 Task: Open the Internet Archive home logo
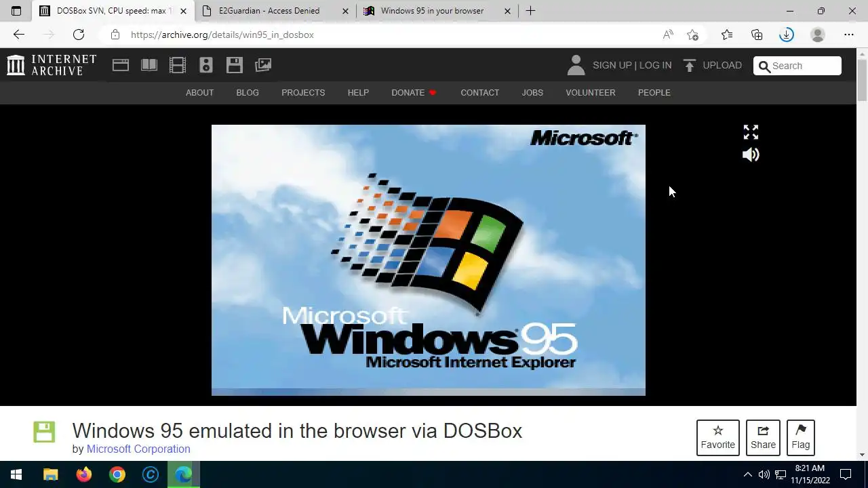(x=52, y=65)
